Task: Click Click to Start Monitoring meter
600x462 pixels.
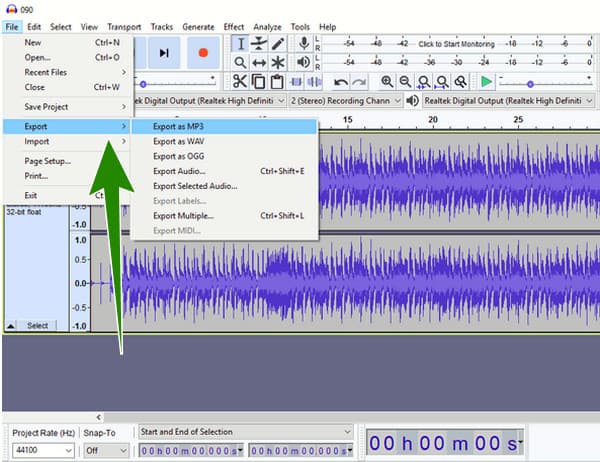Action: coord(456,44)
